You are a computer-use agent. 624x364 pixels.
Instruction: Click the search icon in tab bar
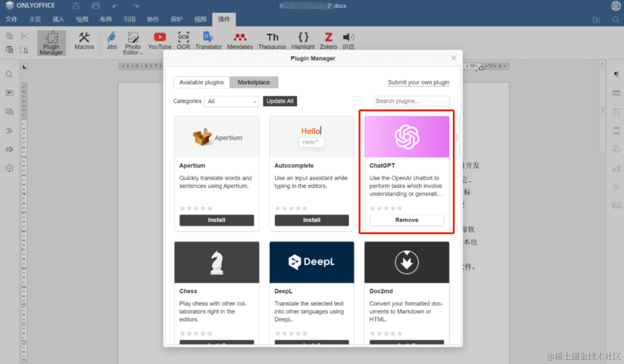coord(616,19)
